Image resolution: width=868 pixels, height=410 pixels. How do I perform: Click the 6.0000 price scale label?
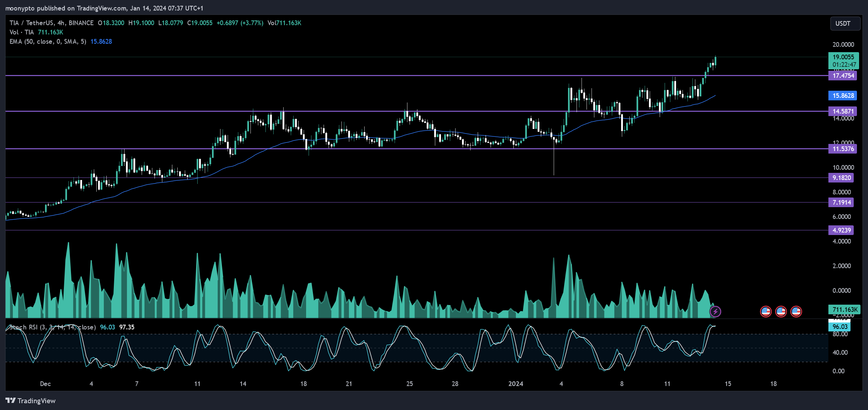pyautogui.click(x=842, y=217)
